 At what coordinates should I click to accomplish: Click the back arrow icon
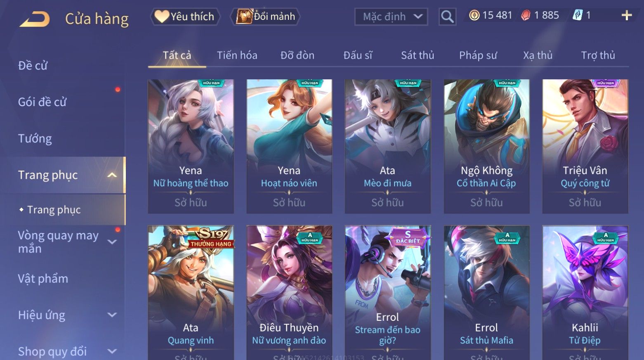point(34,19)
